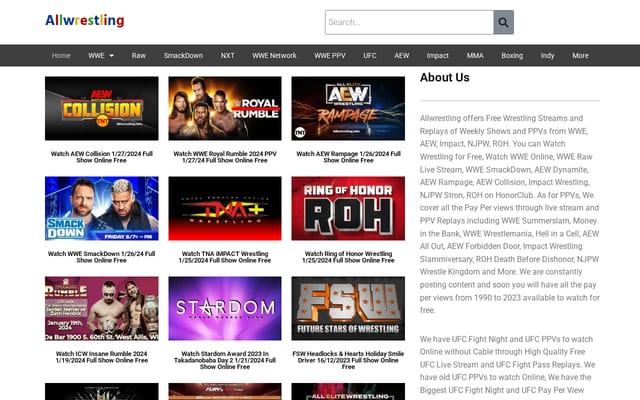
Task: Open Watch AEW Rampage 1/26/2024 title link
Action: [348, 157]
